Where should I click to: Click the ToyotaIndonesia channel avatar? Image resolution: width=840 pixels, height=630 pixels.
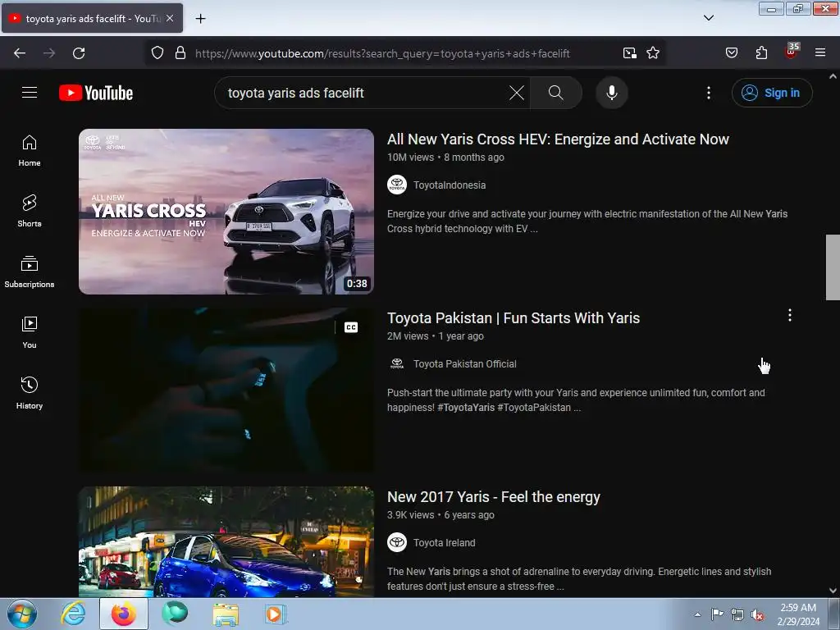397,185
